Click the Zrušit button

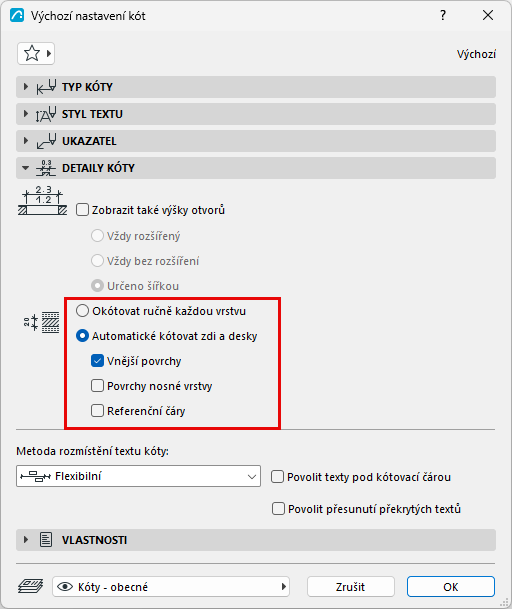[350, 586]
